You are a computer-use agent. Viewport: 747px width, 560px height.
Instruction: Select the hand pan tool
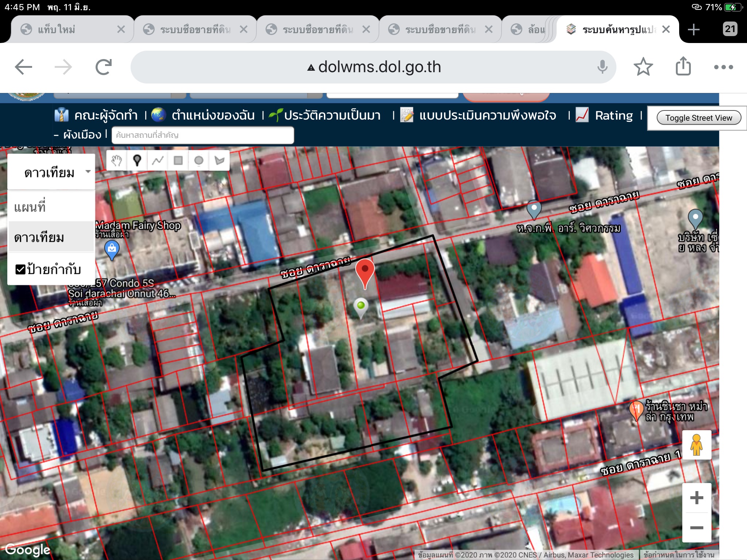pyautogui.click(x=117, y=160)
